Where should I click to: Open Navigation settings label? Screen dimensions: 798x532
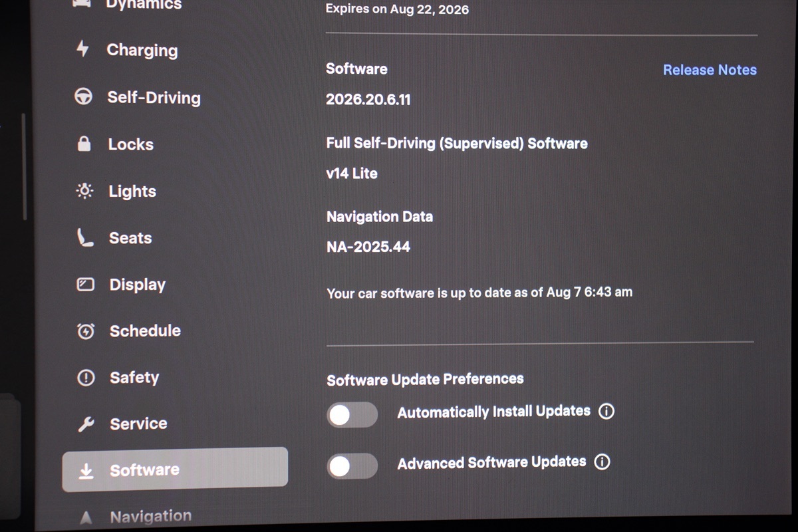(150, 517)
